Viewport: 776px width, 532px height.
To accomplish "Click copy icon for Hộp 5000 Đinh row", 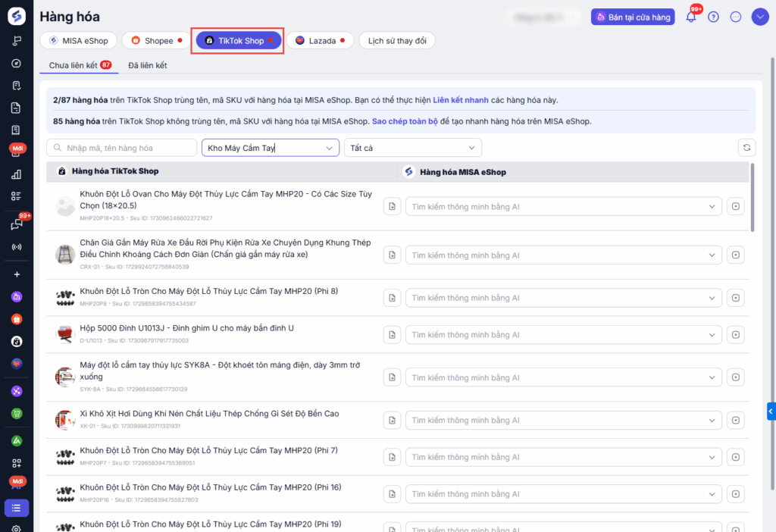I will [392, 334].
